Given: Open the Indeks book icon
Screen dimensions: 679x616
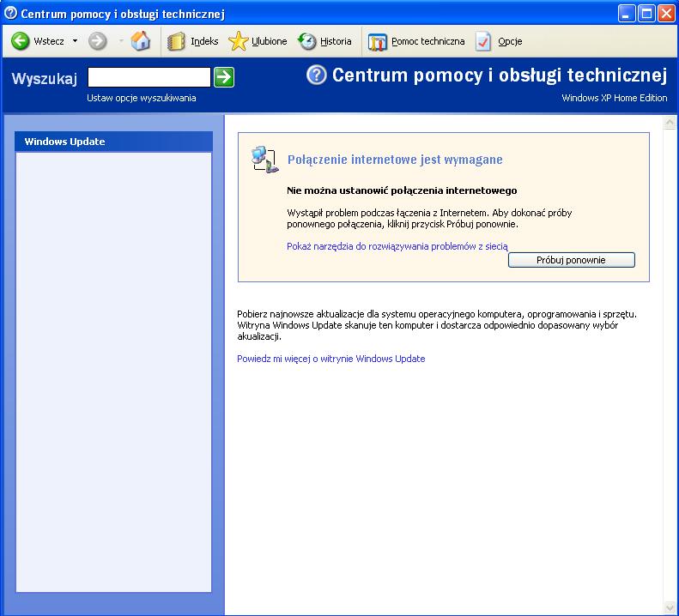Looking at the screenshot, I should pos(176,41).
